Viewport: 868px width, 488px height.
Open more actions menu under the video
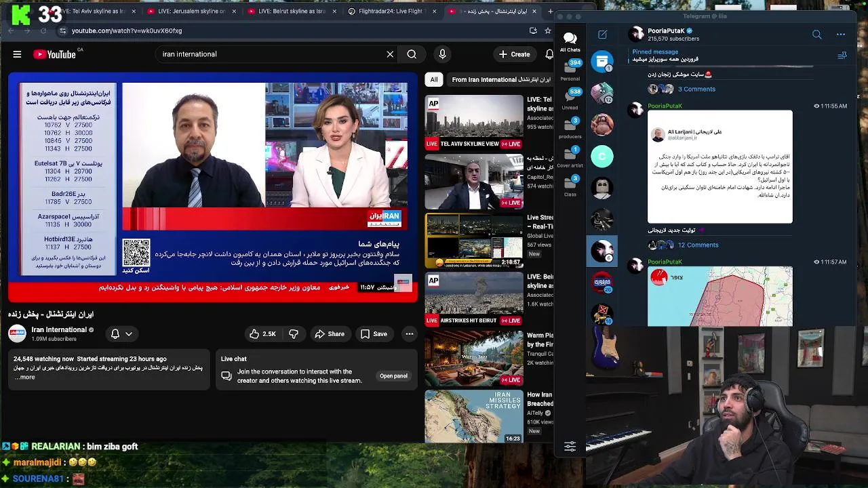click(x=409, y=333)
